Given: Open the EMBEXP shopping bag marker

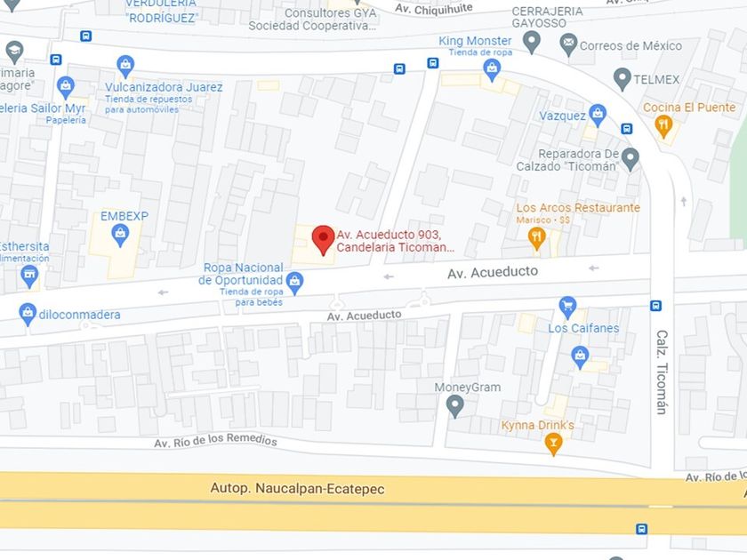Looking at the screenshot, I should (x=120, y=236).
